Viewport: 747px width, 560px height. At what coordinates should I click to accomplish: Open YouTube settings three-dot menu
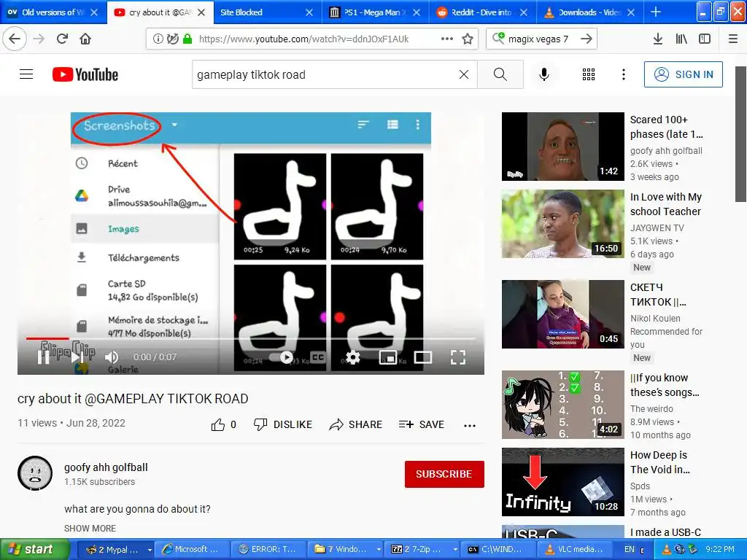623,74
